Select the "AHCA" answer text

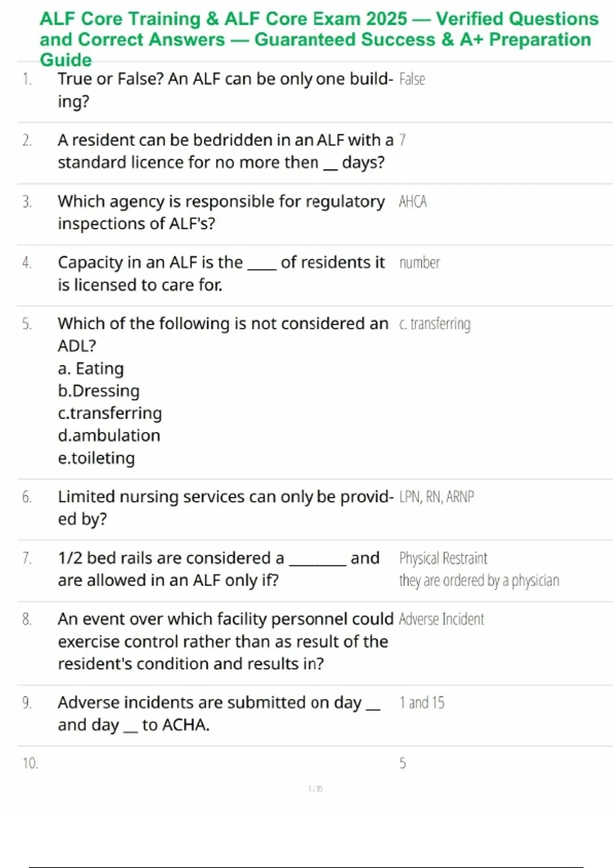tap(413, 202)
